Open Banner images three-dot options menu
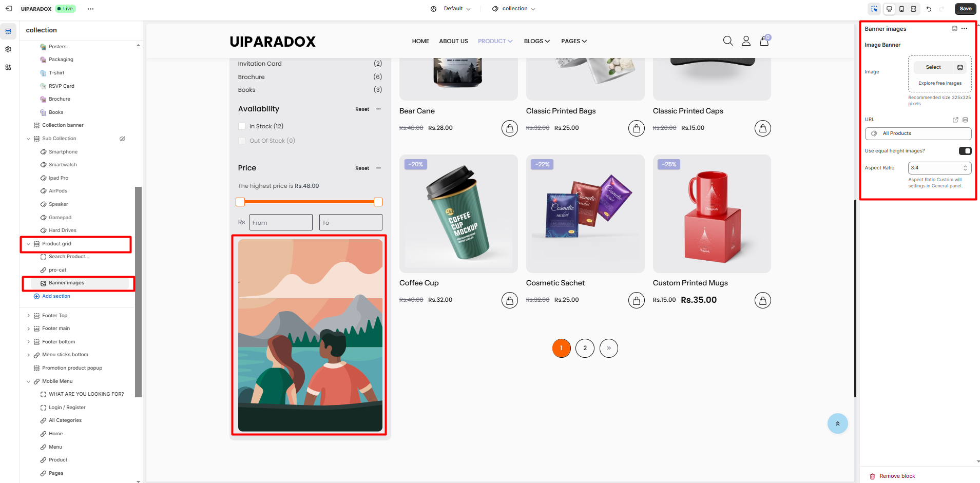This screenshot has width=980, height=483. point(965,29)
